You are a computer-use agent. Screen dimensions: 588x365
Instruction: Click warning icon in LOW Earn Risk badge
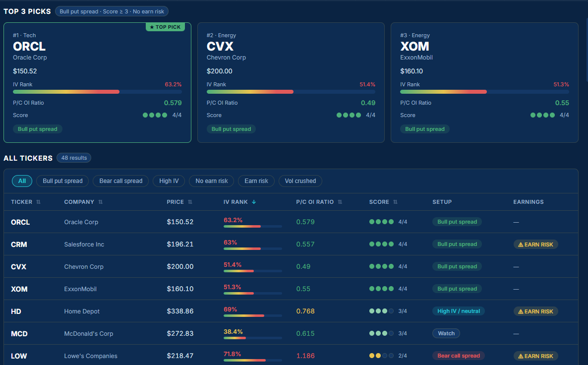(521, 356)
